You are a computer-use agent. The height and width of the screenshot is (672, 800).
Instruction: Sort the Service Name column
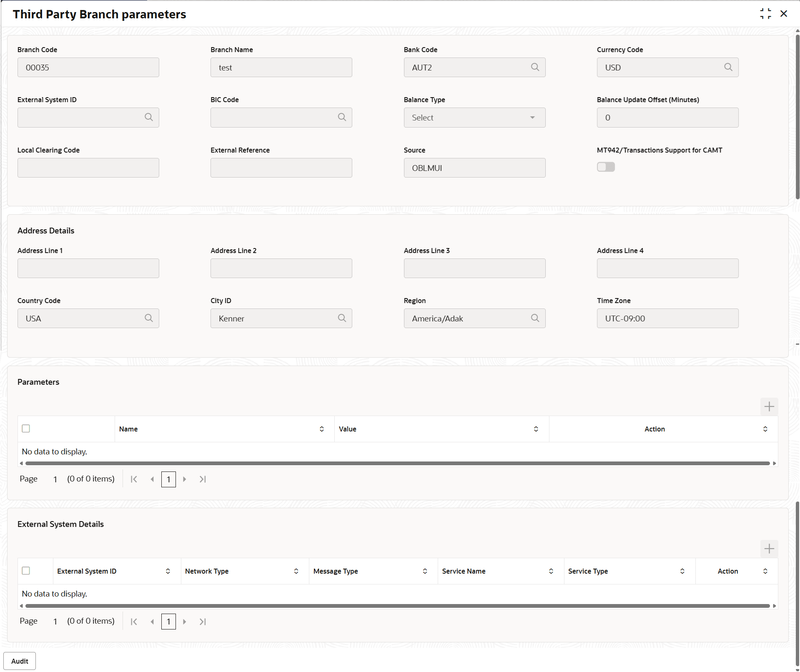click(x=551, y=571)
